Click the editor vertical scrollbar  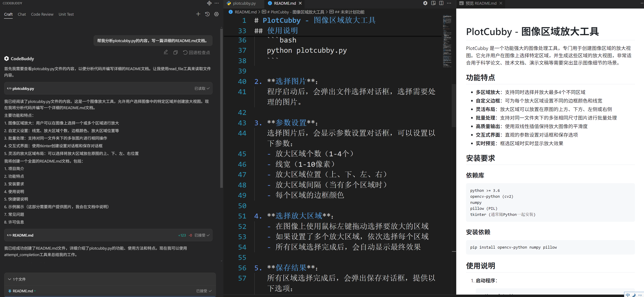[x=454, y=105]
